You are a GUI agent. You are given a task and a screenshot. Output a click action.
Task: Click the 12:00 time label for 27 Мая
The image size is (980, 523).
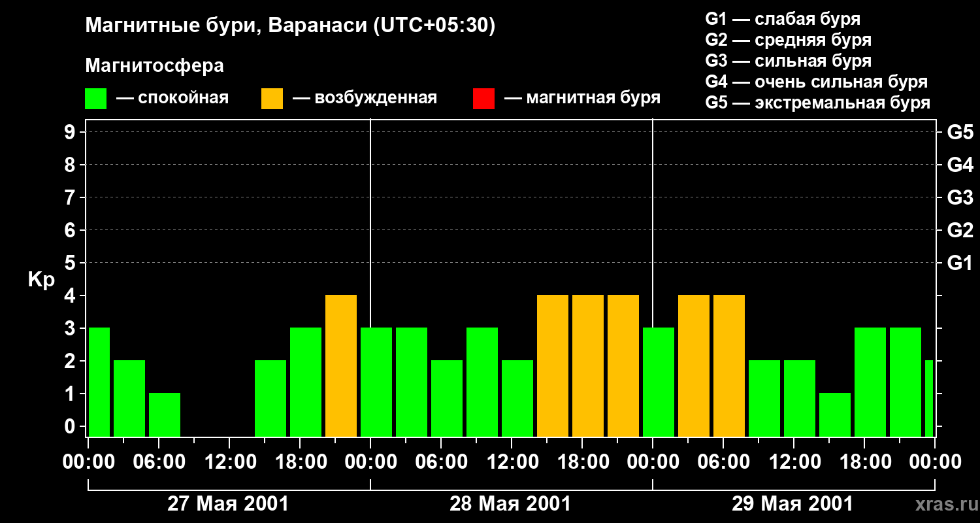[229, 462]
